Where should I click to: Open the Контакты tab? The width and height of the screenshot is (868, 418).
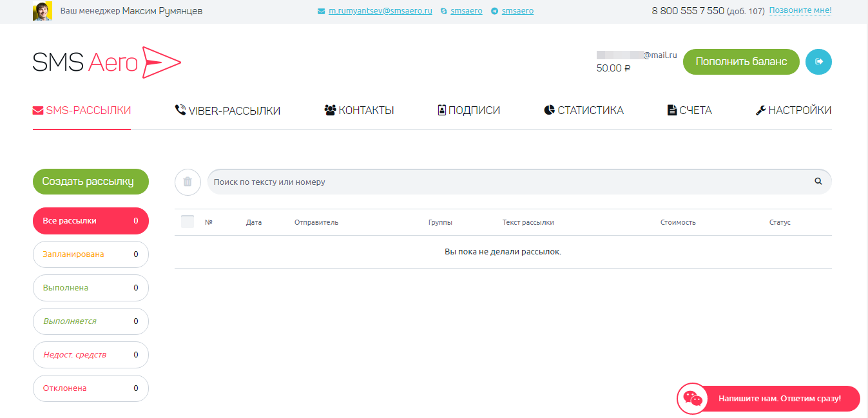click(x=359, y=111)
